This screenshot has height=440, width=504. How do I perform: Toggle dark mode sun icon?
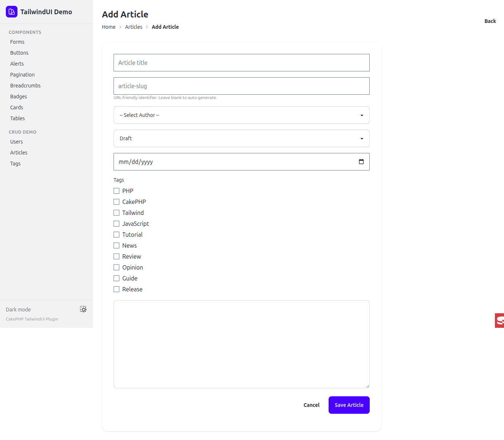click(x=83, y=309)
